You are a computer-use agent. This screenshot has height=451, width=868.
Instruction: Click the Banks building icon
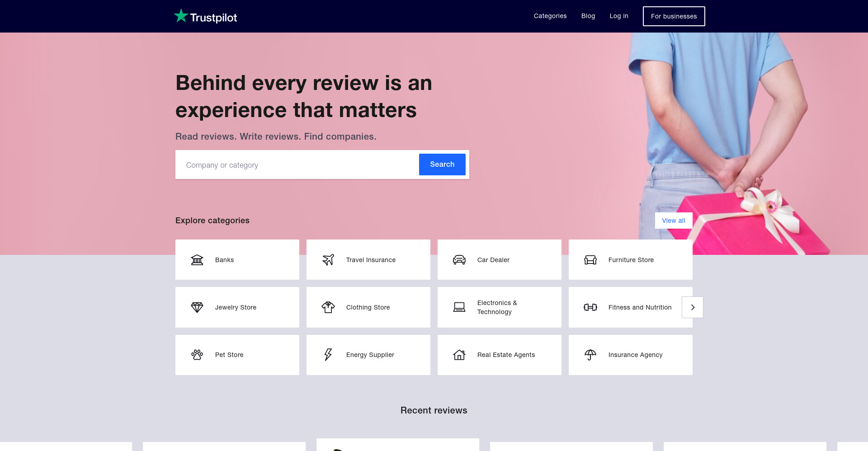(x=197, y=260)
